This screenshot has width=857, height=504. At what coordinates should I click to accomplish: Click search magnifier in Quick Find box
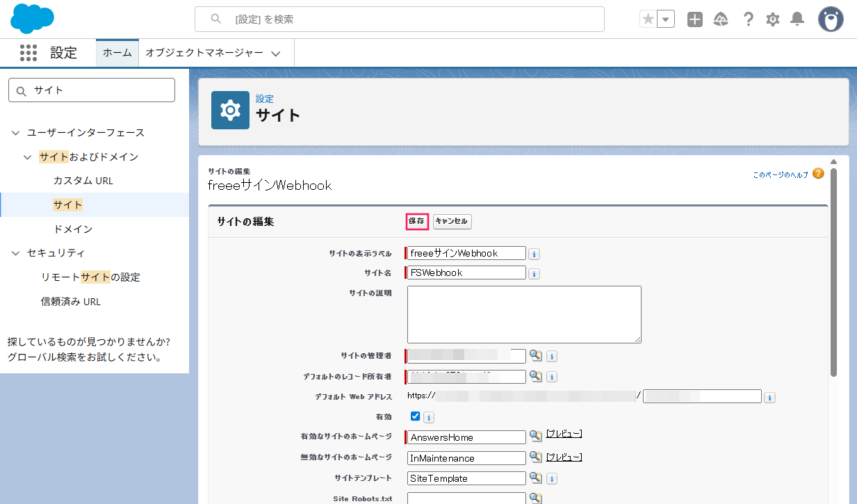tap(21, 90)
